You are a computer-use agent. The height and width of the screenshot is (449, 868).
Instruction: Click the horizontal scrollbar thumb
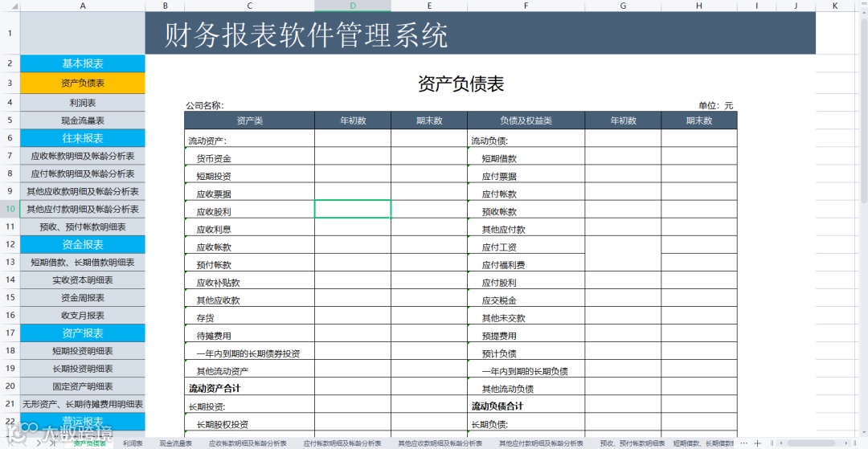811,443
